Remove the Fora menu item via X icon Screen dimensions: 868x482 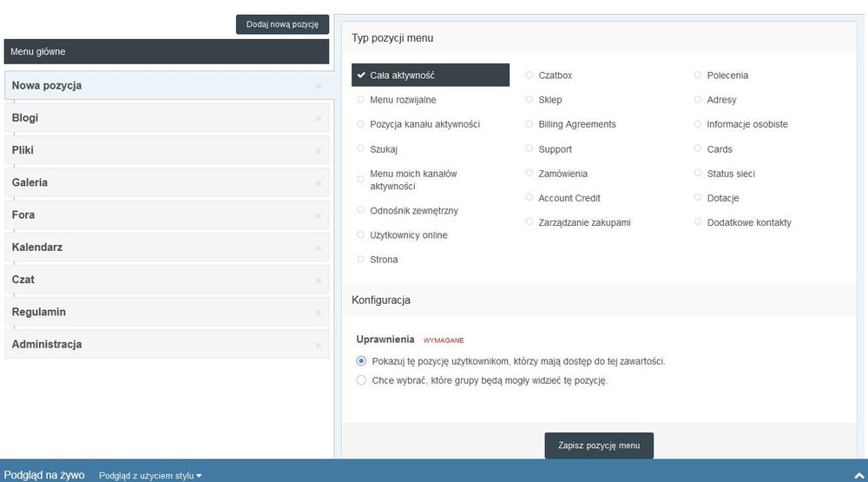319,215
